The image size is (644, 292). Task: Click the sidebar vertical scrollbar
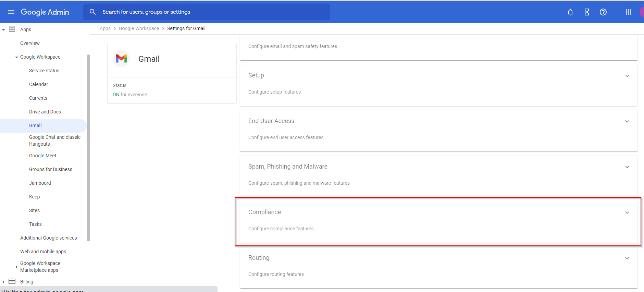point(88,147)
